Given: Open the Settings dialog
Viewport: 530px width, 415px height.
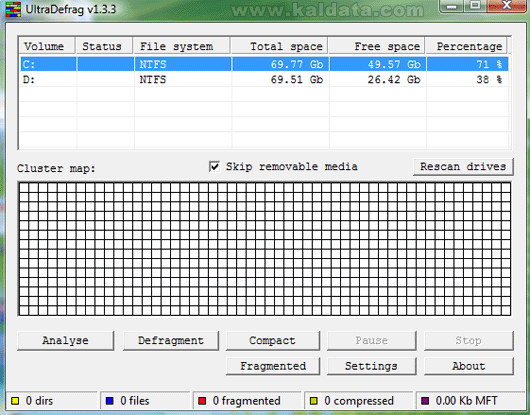Looking at the screenshot, I should 371,366.
